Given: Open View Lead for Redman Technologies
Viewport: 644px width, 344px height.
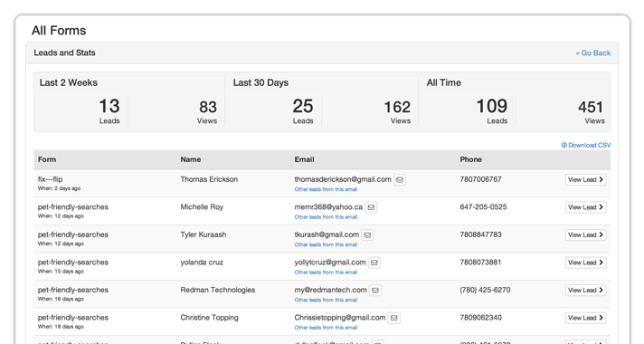Looking at the screenshot, I should 585,291.
